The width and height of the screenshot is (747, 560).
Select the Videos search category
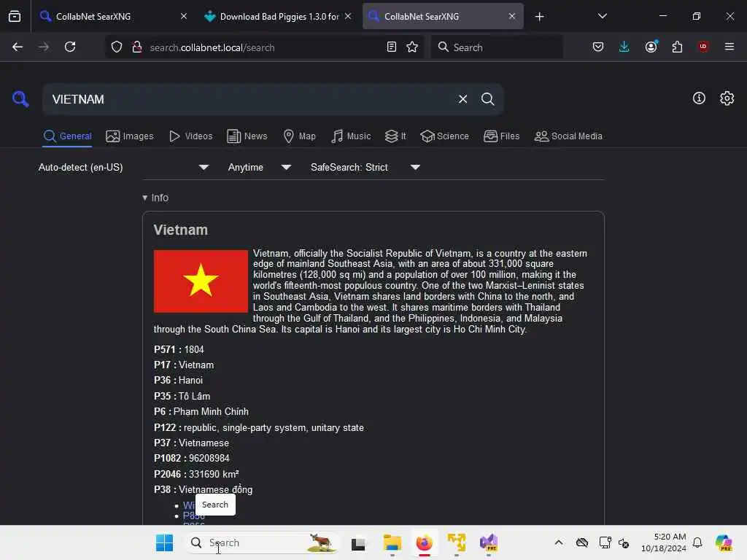click(x=190, y=136)
